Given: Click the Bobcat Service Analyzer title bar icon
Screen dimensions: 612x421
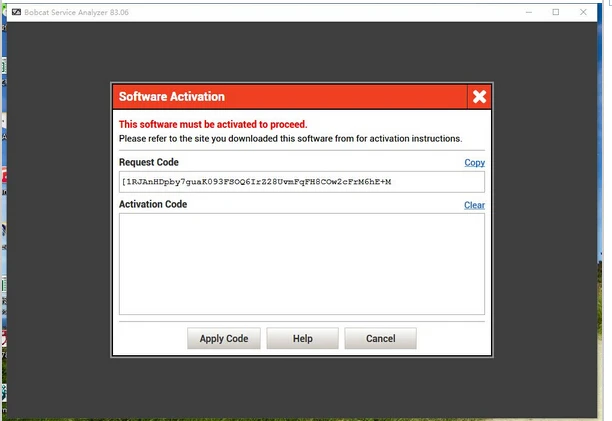Looking at the screenshot, I should pos(16,12).
